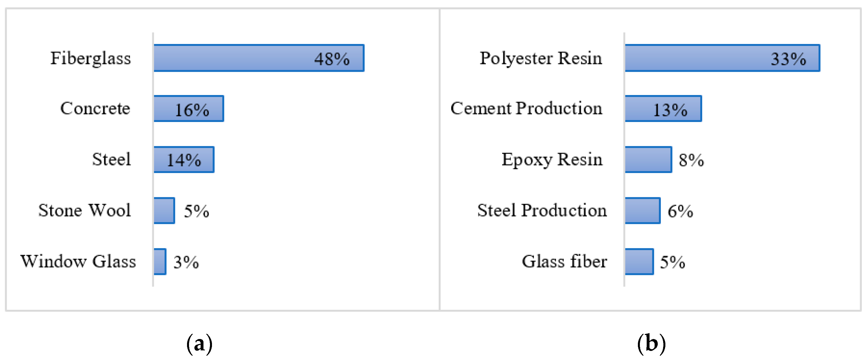Click the (a) subfigure caption
The image size is (868, 362).
[200, 344]
